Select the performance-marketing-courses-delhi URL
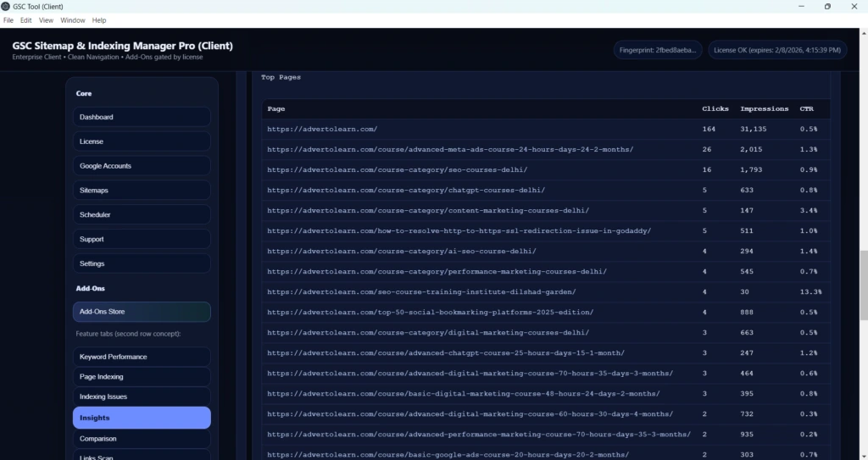The height and width of the screenshot is (460, 868). pos(437,272)
